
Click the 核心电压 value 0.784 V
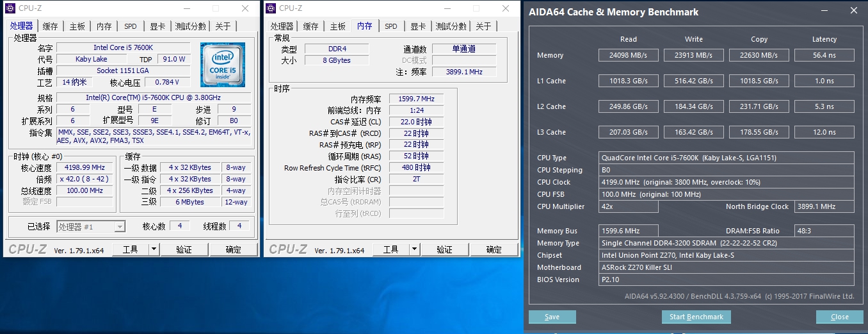(x=167, y=82)
